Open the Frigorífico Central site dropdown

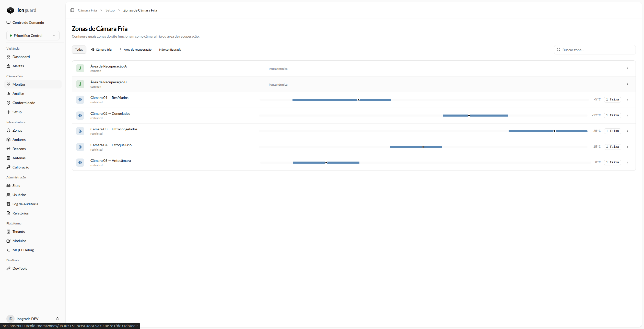[x=33, y=36]
